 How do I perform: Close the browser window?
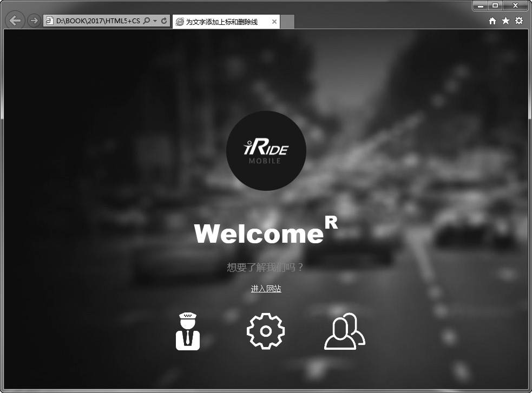point(515,6)
